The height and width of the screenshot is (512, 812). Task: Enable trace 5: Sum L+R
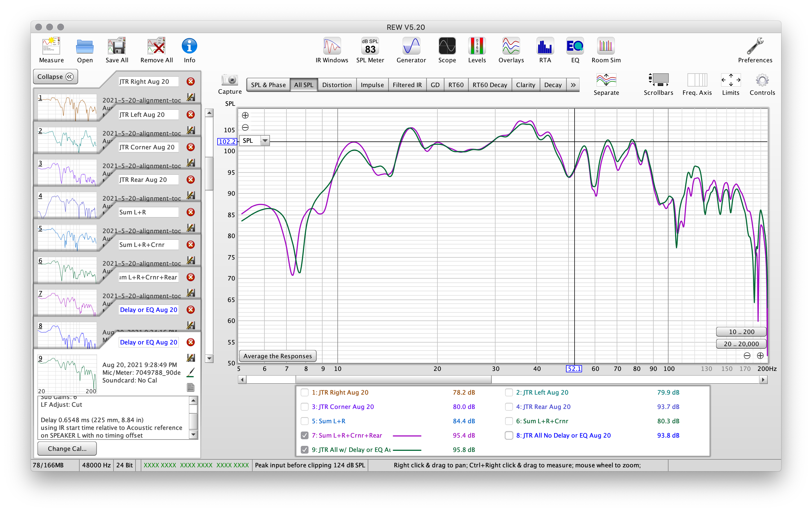(304, 421)
